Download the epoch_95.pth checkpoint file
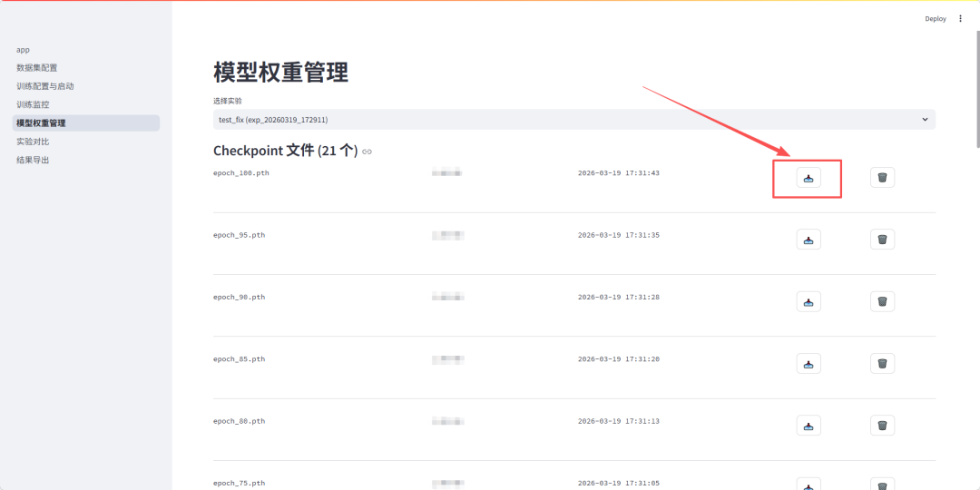 coord(808,240)
